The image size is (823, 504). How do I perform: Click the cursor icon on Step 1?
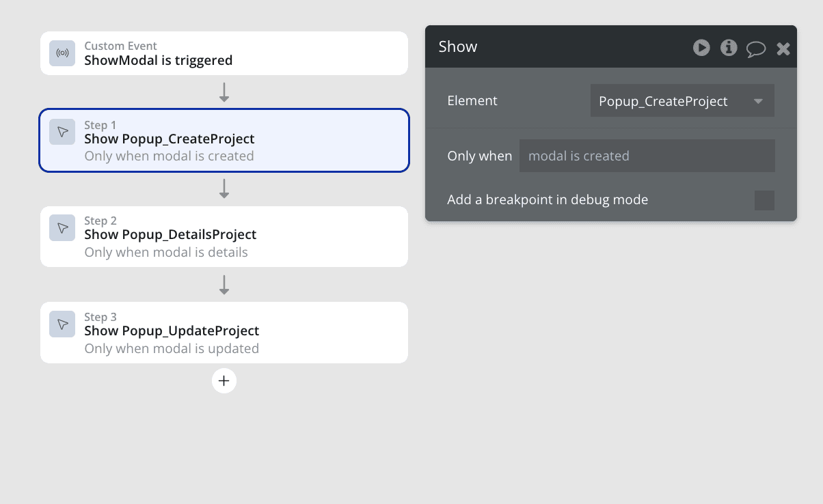62,132
